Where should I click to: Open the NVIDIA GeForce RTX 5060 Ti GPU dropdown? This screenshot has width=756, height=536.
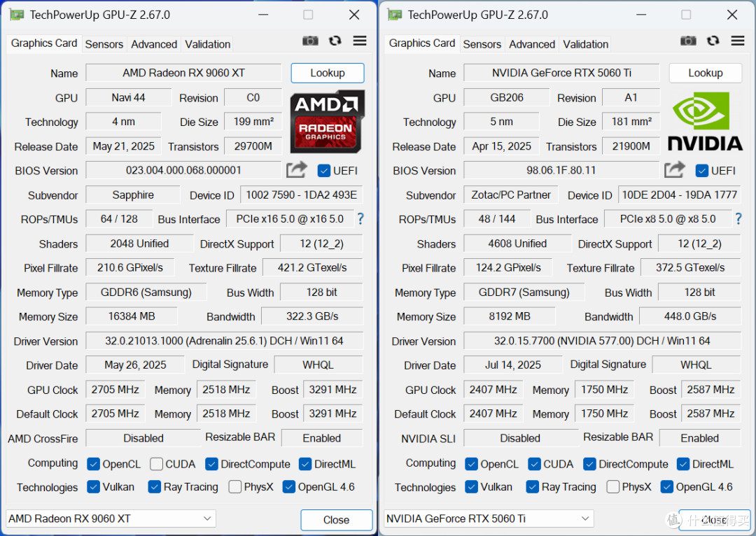tap(489, 519)
